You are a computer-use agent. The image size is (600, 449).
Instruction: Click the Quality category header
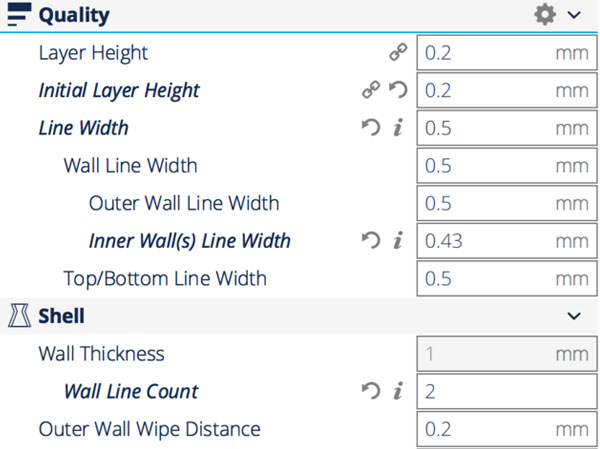tap(75, 15)
